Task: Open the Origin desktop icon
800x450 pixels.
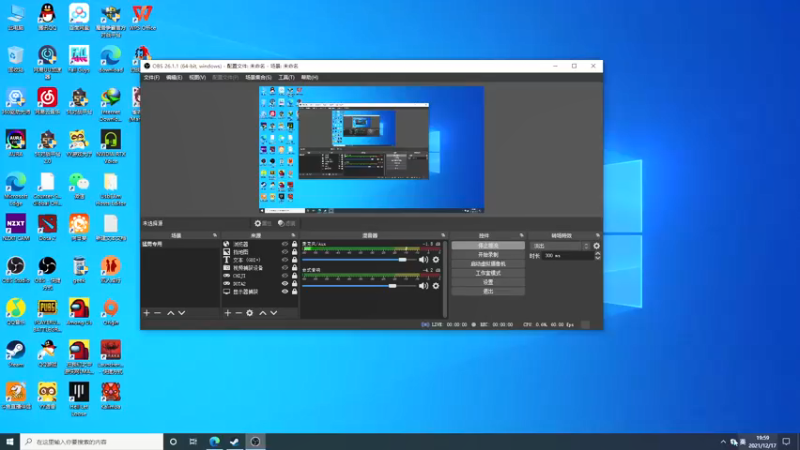Action: 111,312
